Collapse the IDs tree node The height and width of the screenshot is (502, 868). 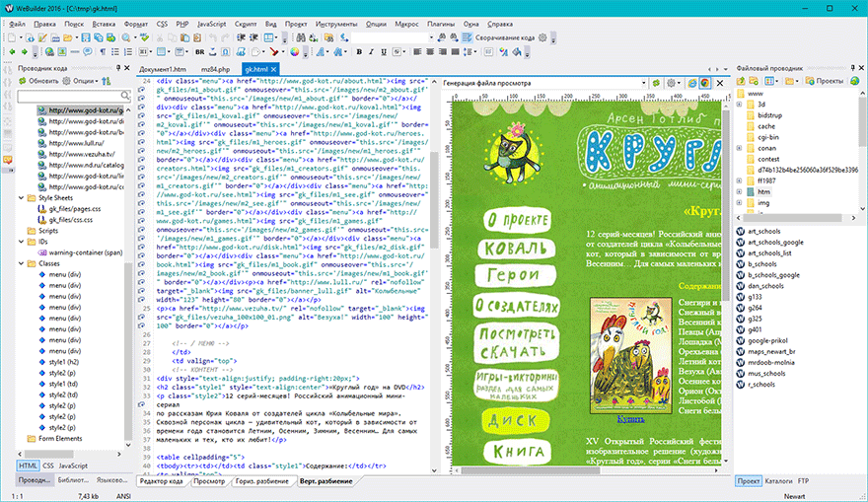coord(21,242)
